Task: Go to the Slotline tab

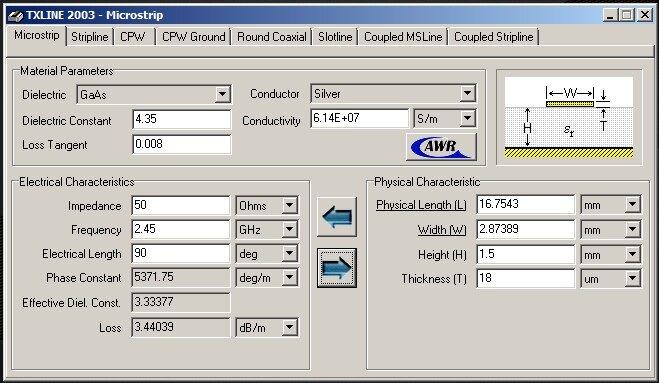Action: click(x=335, y=37)
